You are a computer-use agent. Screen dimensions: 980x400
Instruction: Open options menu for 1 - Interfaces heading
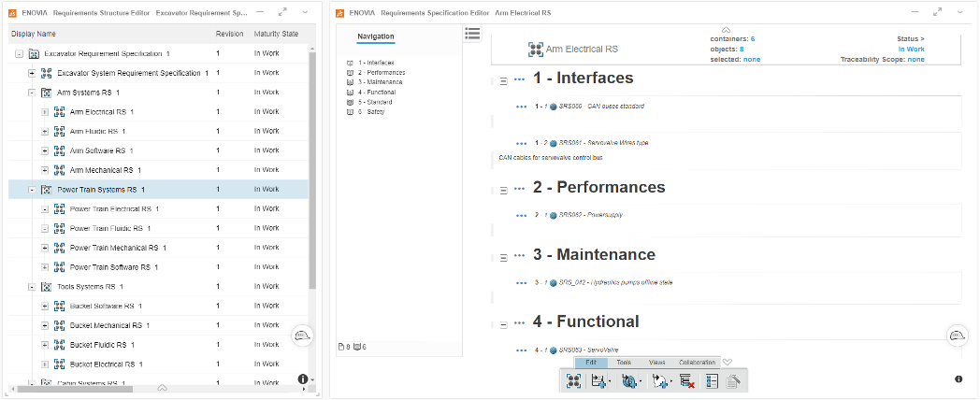[519, 80]
